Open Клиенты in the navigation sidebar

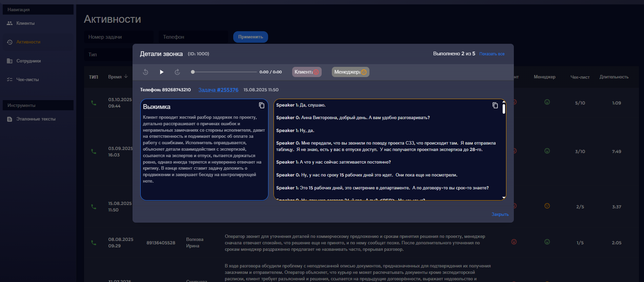click(x=25, y=23)
